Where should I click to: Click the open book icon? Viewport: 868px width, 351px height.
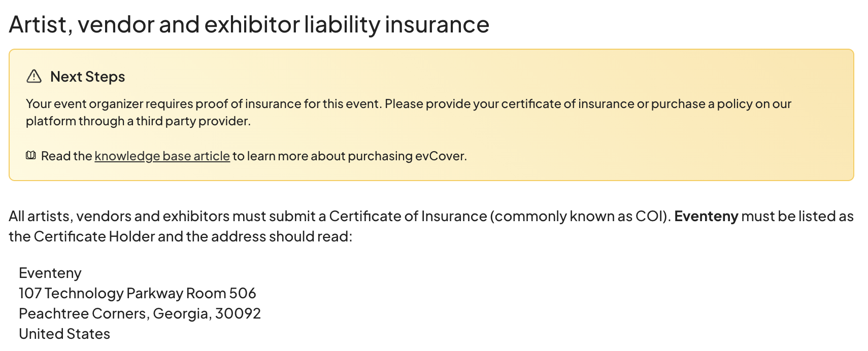point(31,155)
